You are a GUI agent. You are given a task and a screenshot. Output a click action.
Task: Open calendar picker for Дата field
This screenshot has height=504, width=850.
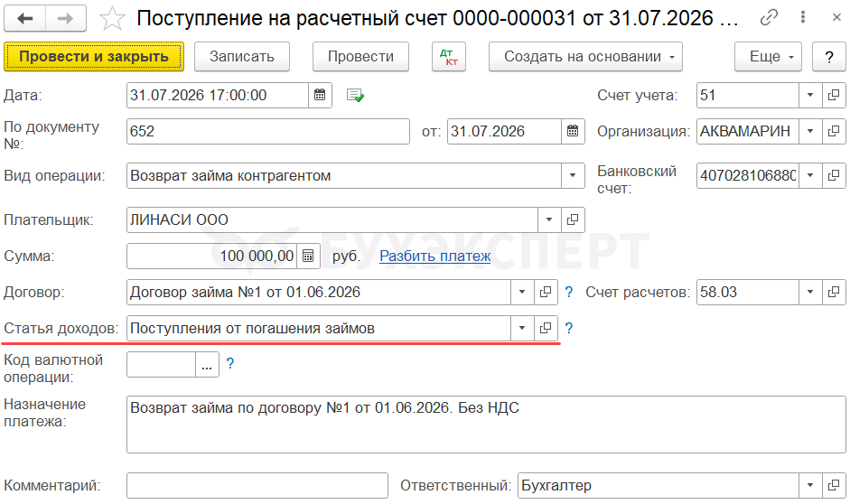coord(320,96)
